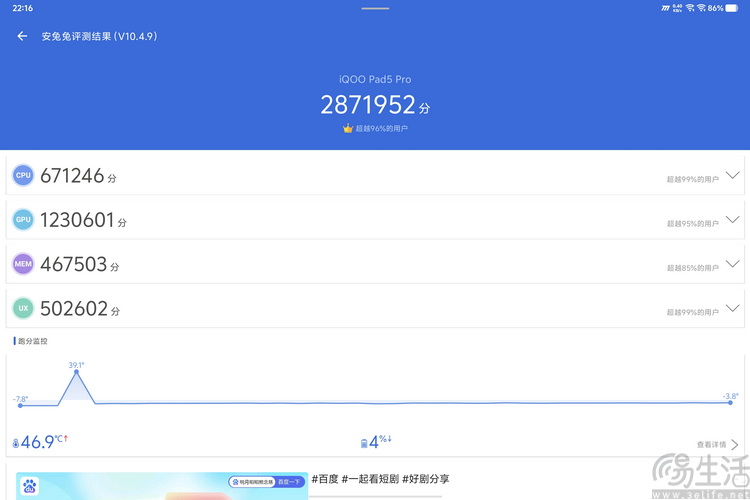This screenshot has height=500, width=750.
Task: Tap the Baidu search box in ad
Action: pyautogui.click(x=253, y=482)
